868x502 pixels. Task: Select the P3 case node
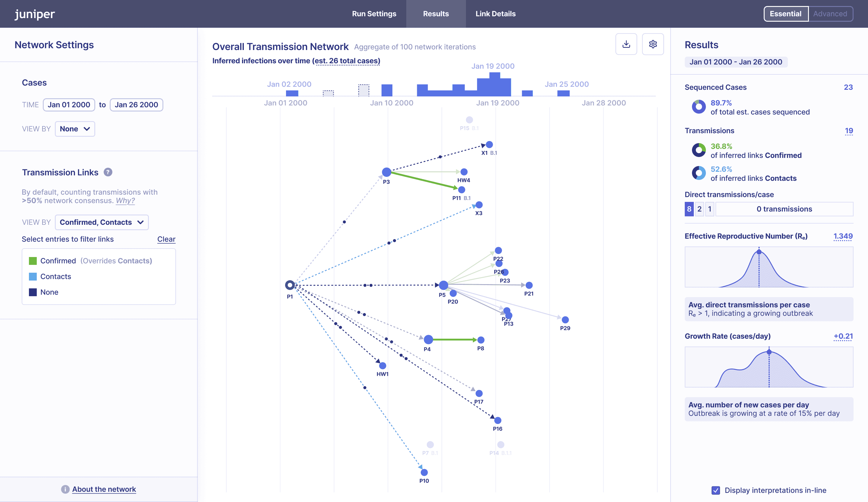386,172
